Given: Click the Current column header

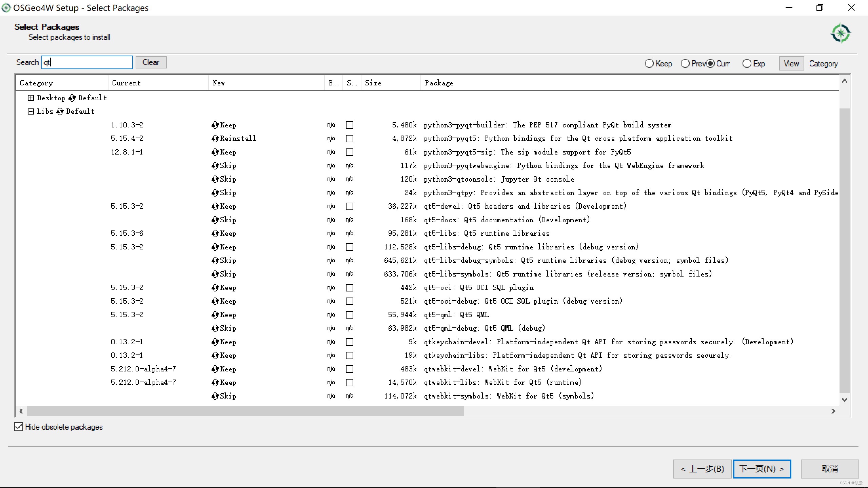Looking at the screenshot, I should 158,83.
